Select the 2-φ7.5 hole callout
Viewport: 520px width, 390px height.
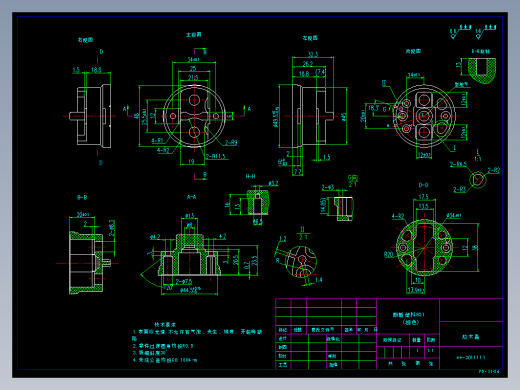point(184,281)
